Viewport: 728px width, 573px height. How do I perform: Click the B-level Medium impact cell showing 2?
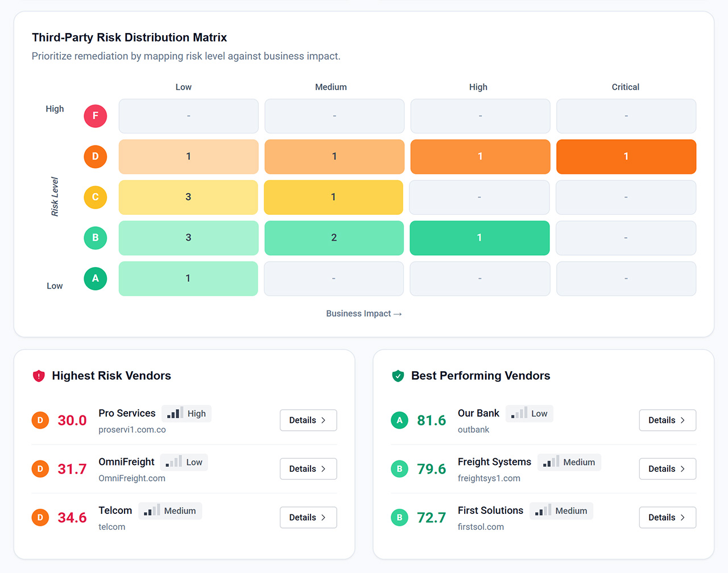click(x=334, y=238)
